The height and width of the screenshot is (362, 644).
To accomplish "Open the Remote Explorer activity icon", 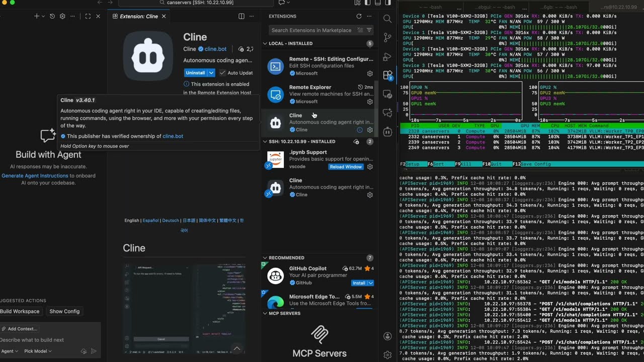I will pyautogui.click(x=387, y=94).
